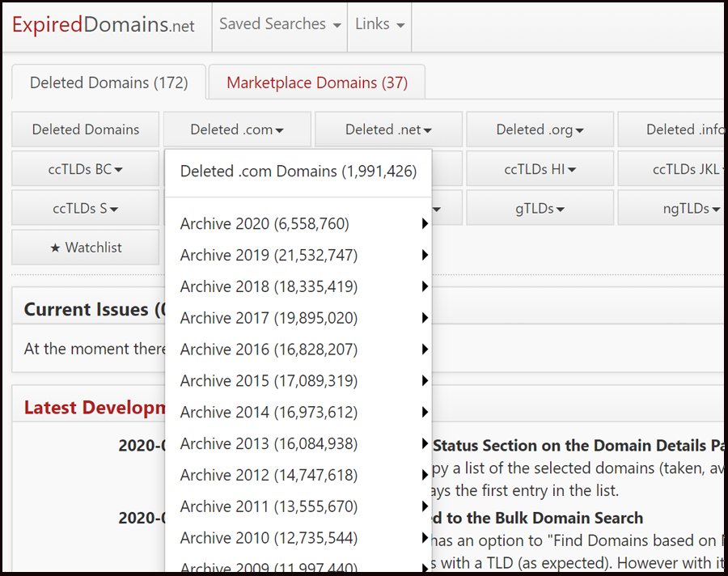Open the Links dropdown menu
The width and height of the screenshot is (728, 576).
(379, 24)
